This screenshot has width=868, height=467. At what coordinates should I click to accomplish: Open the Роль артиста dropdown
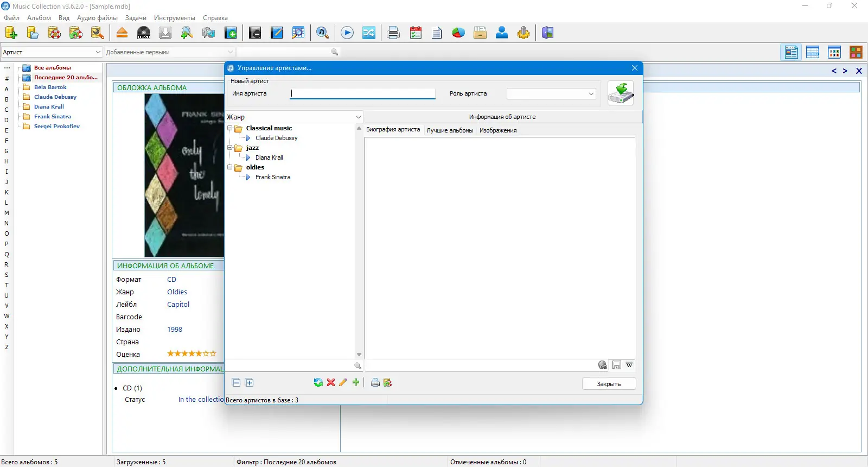(551, 94)
